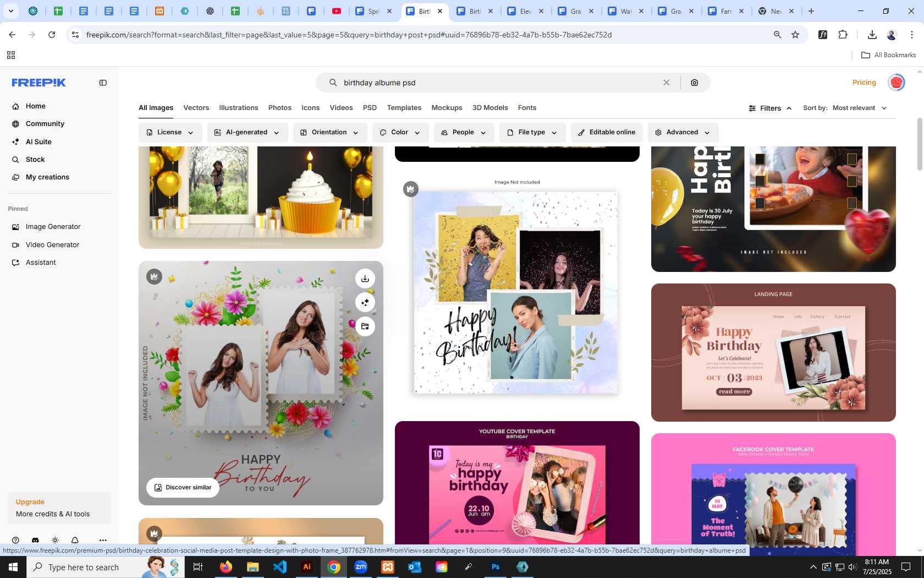Image resolution: width=924 pixels, height=578 pixels.
Task: Open the more options ellipsis in sidebar
Action: click(103, 541)
